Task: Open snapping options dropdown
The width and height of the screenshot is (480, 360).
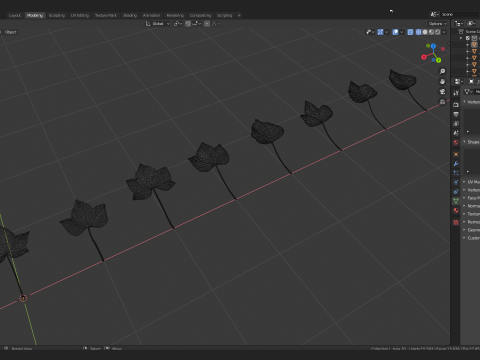Action: pyautogui.click(x=197, y=24)
